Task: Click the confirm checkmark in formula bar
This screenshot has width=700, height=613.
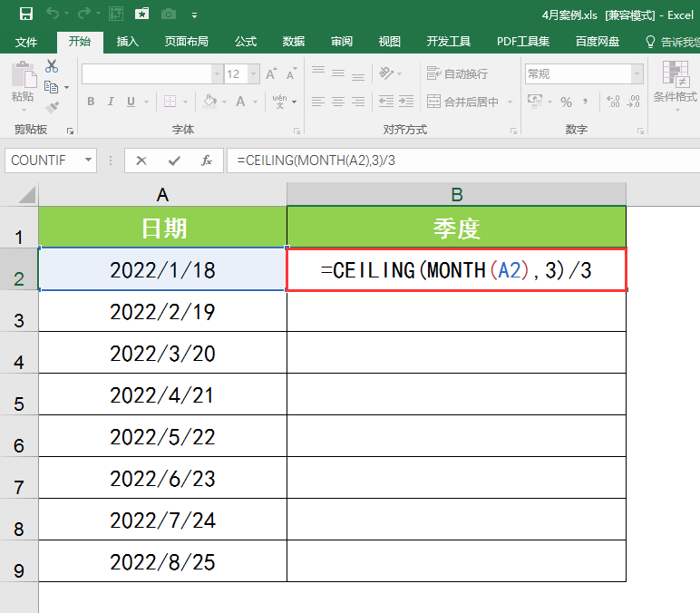Action: point(174,161)
